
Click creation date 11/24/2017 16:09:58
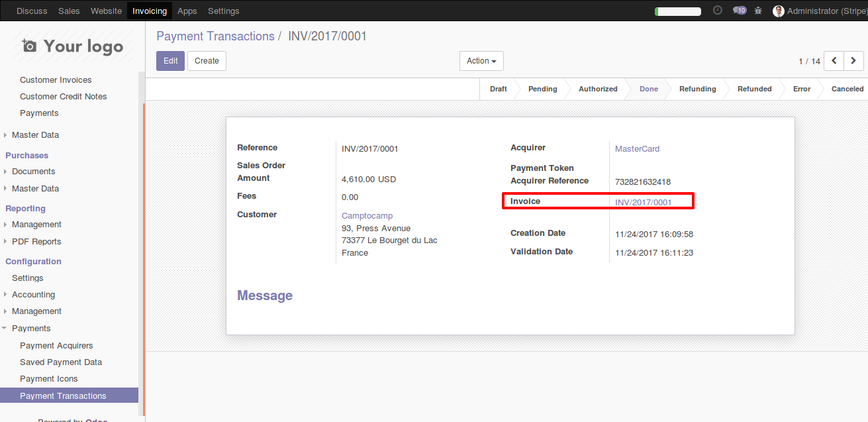(x=654, y=235)
